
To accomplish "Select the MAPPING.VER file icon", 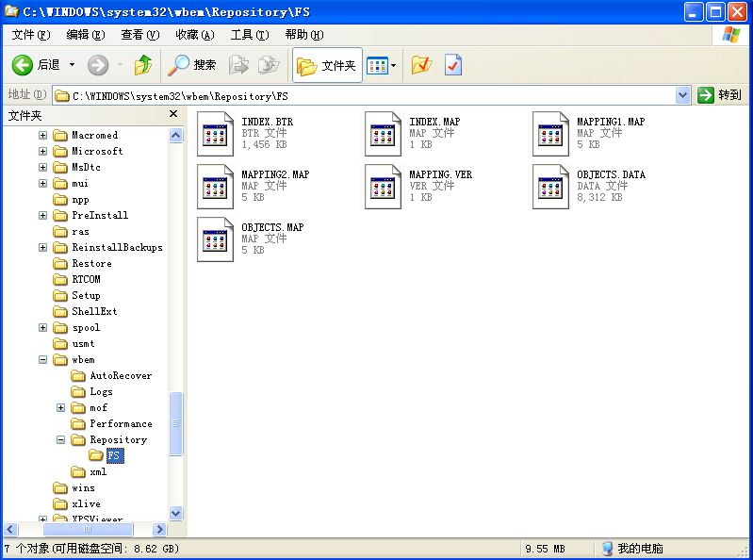I will click(383, 187).
